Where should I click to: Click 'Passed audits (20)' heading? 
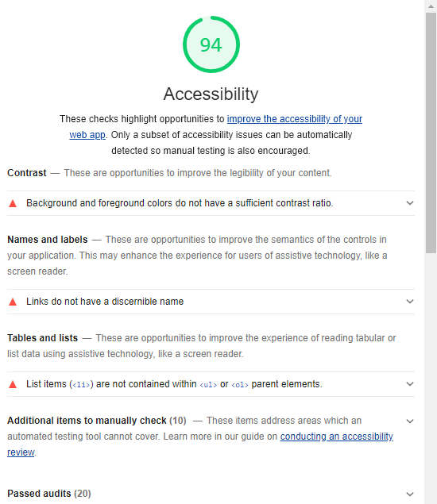pyautogui.click(x=49, y=494)
